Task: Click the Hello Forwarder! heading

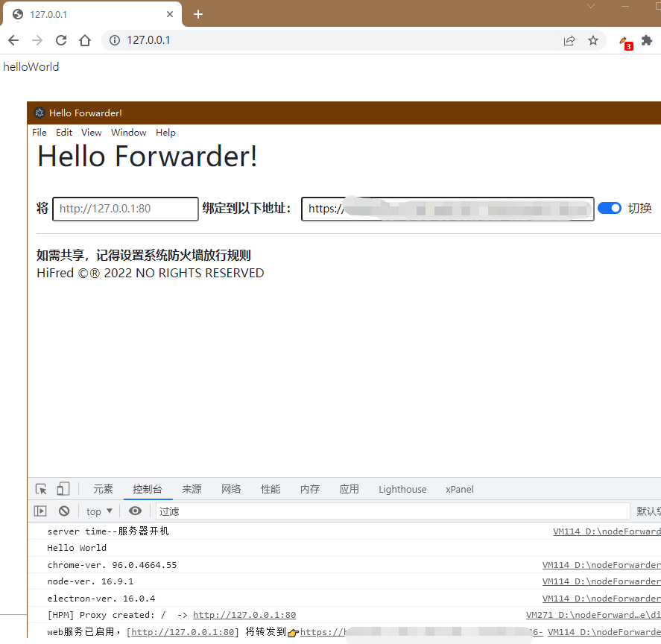Action: [147, 157]
